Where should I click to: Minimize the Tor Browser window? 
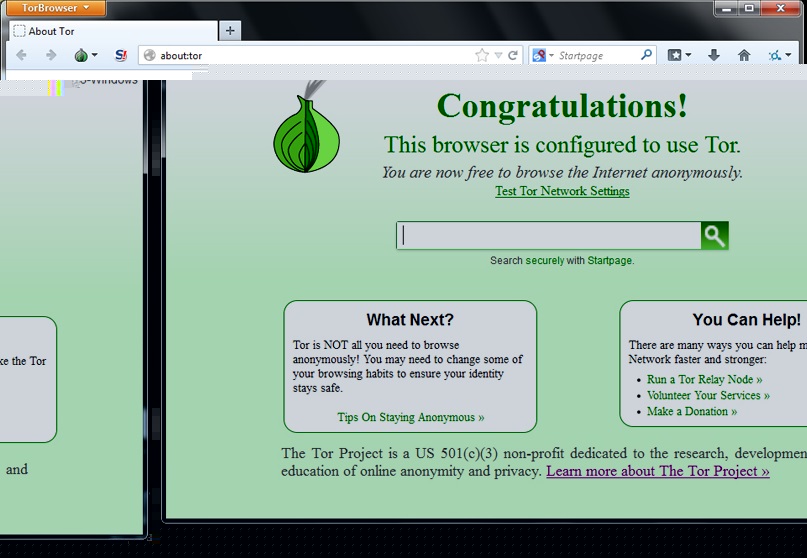[726, 8]
